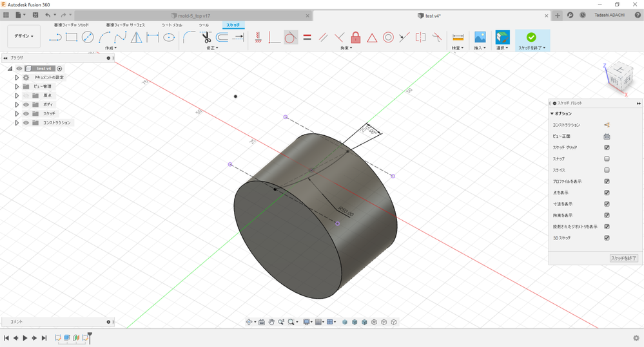Select the Ellipse point tool icon
Viewport: 644px width, 347px height.
169,37
